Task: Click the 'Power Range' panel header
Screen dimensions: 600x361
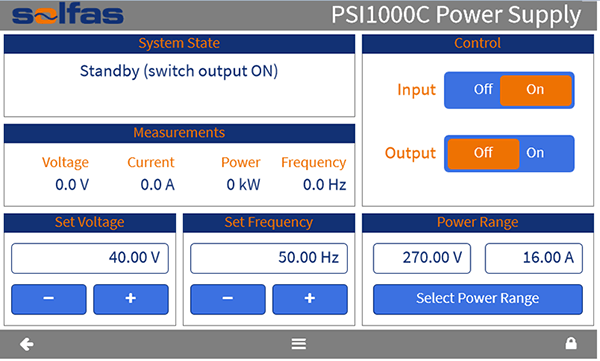Action: (478, 222)
